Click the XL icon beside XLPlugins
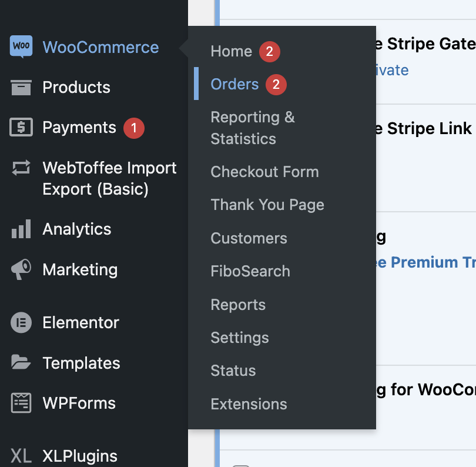The height and width of the screenshot is (467, 476). click(21, 456)
